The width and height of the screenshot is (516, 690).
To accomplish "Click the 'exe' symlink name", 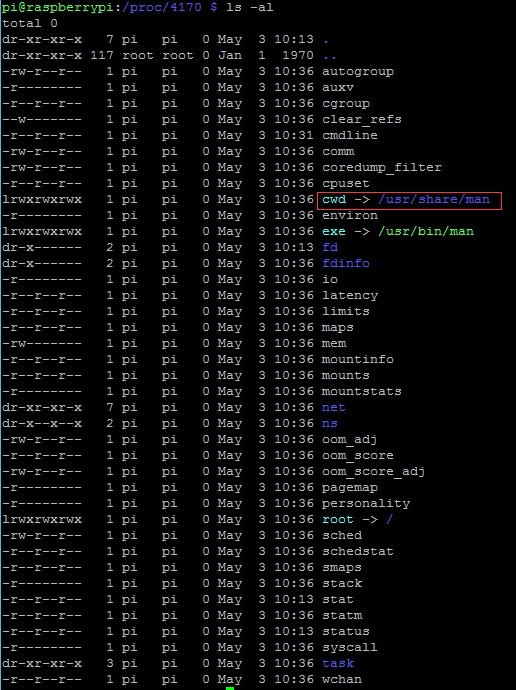I will pos(334,231).
